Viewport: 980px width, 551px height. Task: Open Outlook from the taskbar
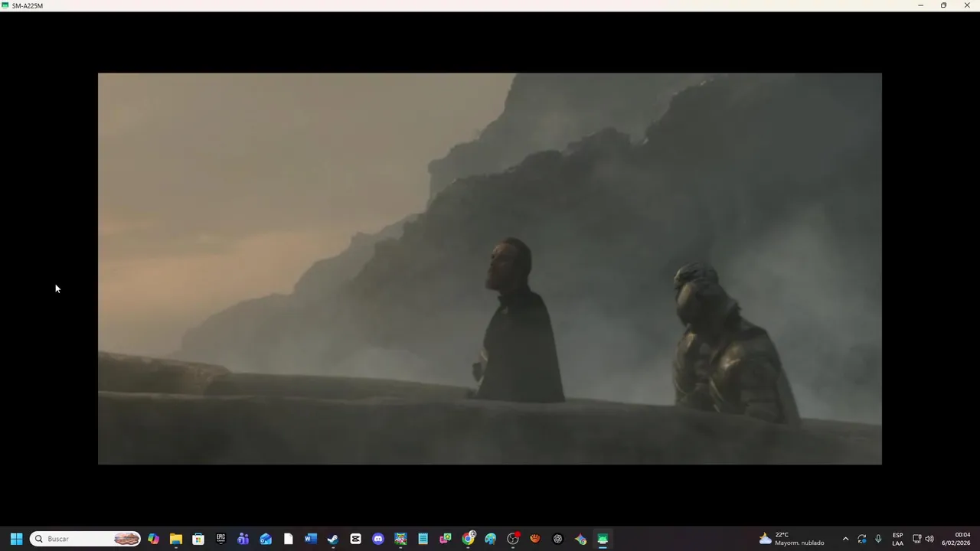point(266,539)
